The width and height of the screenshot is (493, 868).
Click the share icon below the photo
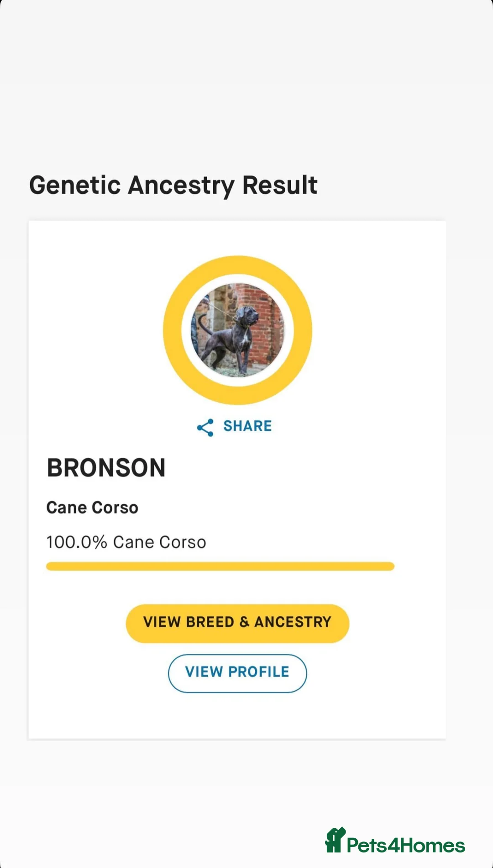(205, 428)
